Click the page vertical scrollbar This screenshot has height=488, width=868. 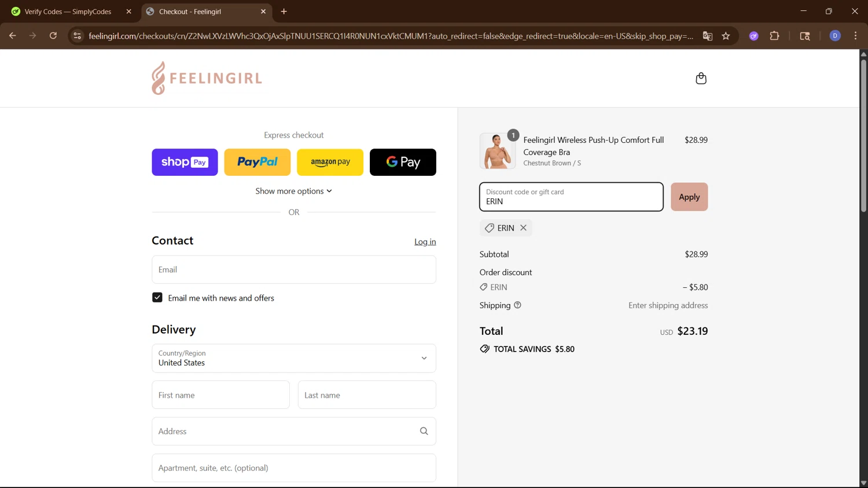coord(863,135)
